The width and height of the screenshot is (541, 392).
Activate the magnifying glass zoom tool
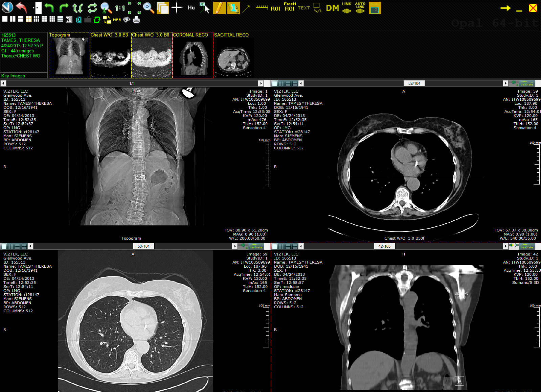[x=149, y=7]
